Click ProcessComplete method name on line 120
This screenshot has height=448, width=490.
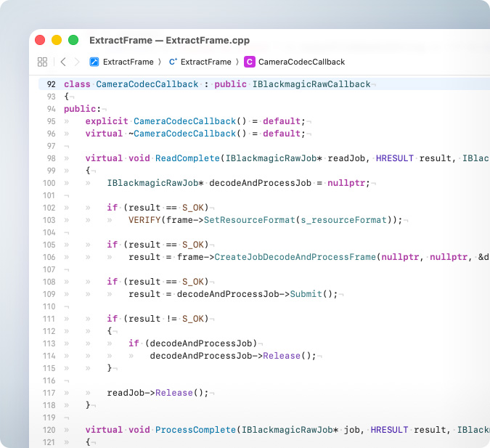(195, 430)
